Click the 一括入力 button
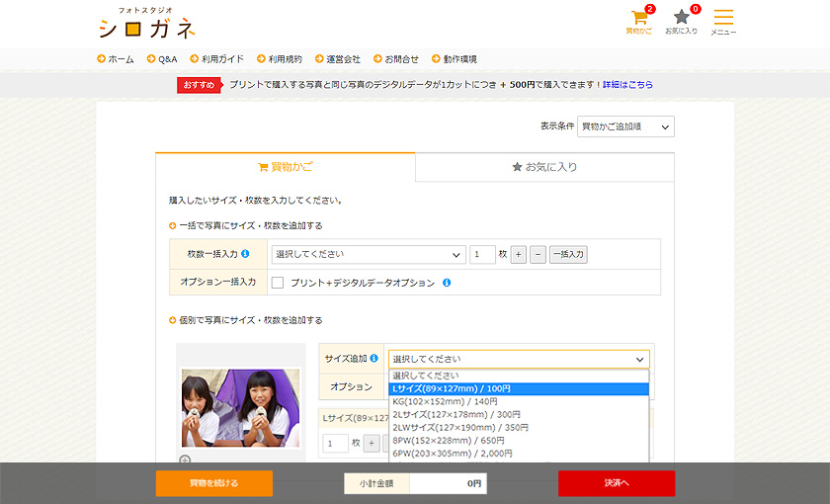 [568, 255]
